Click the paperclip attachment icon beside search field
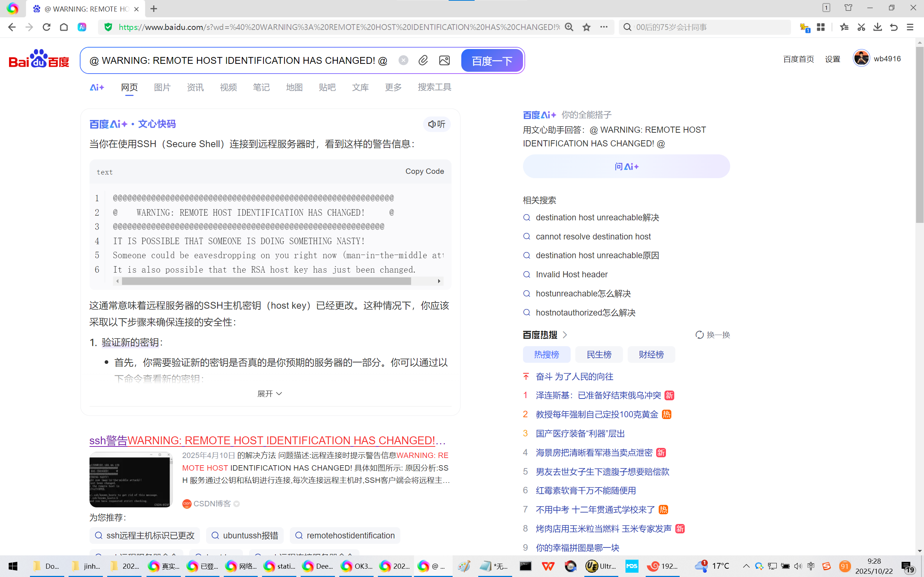The height and width of the screenshot is (577, 924). coord(423,60)
